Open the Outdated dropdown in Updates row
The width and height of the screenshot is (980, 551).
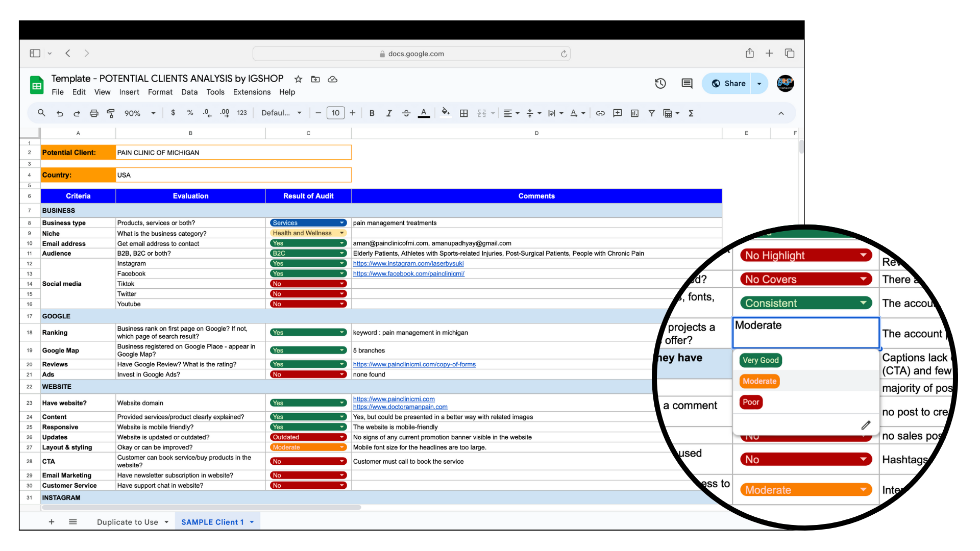308,437
